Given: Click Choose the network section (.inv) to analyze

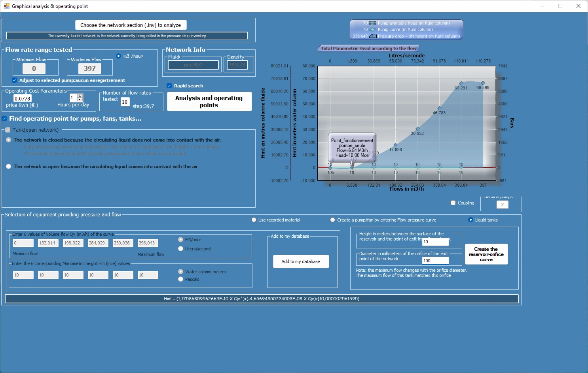Looking at the screenshot, I should (x=131, y=25).
